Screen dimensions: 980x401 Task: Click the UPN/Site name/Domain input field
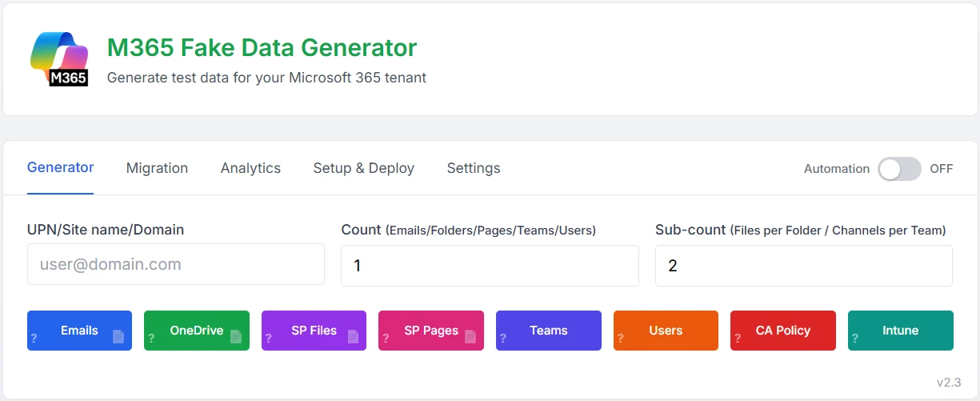(176, 264)
